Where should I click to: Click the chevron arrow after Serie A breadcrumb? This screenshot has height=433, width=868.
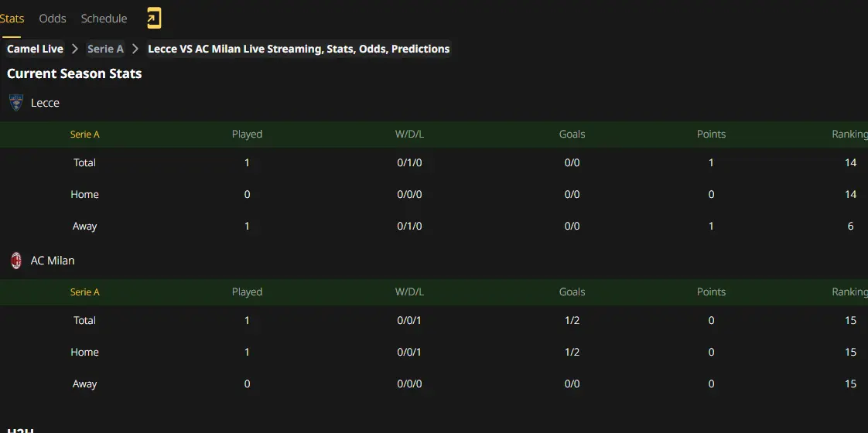(135, 49)
